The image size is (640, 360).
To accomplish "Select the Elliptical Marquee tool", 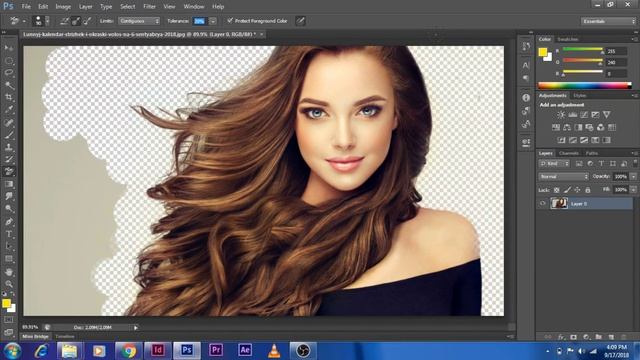I will point(9,61).
